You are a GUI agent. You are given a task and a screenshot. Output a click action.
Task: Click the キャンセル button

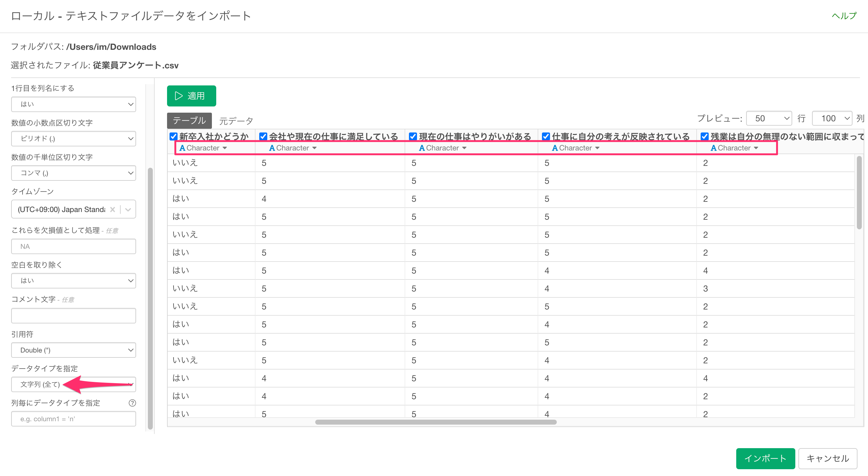[x=827, y=458]
